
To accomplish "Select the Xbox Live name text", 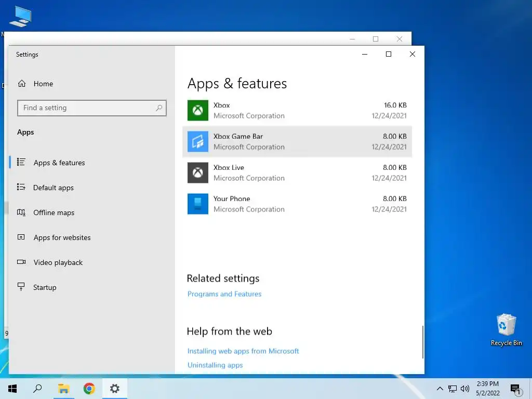I will 229,168.
